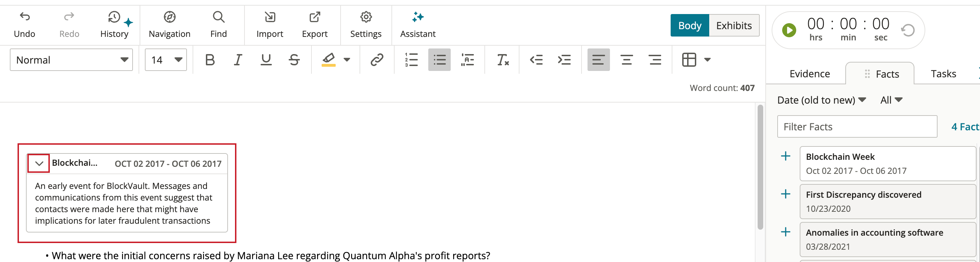This screenshot has width=980, height=262.
Task: Open the All filter dropdown
Action: 891,100
